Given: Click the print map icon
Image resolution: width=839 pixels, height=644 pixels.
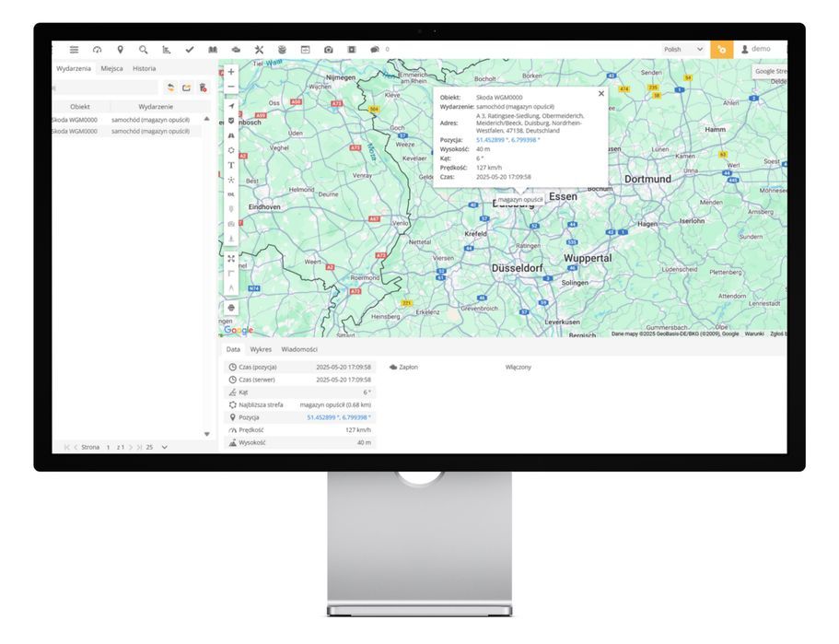Looking at the screenshot, I should [x=231, y=308].
